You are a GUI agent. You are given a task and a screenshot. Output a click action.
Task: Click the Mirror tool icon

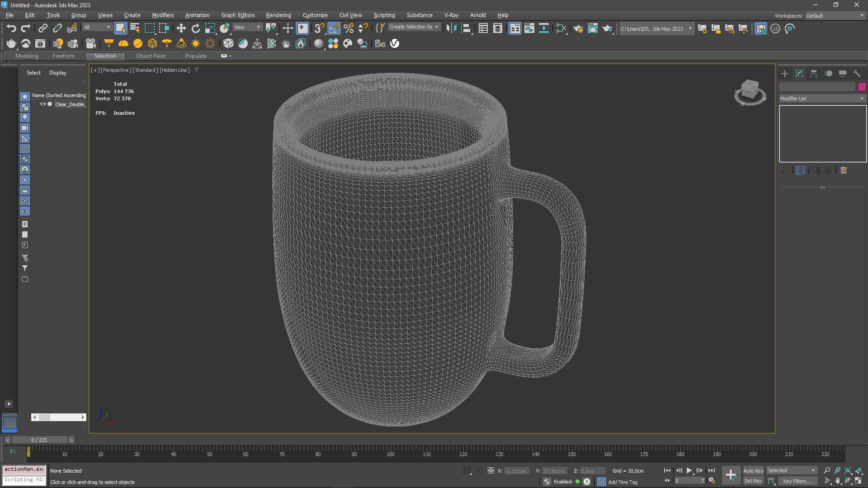point(451,28)
